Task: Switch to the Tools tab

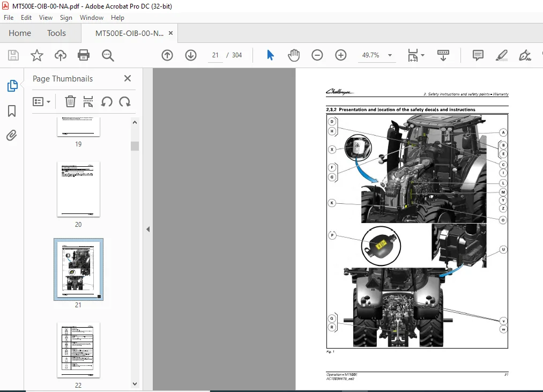Action: click(56, 33)
